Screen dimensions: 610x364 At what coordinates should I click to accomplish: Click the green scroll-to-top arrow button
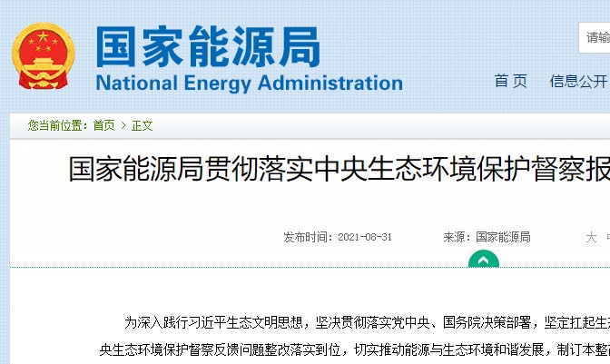[x=484, y=259]
